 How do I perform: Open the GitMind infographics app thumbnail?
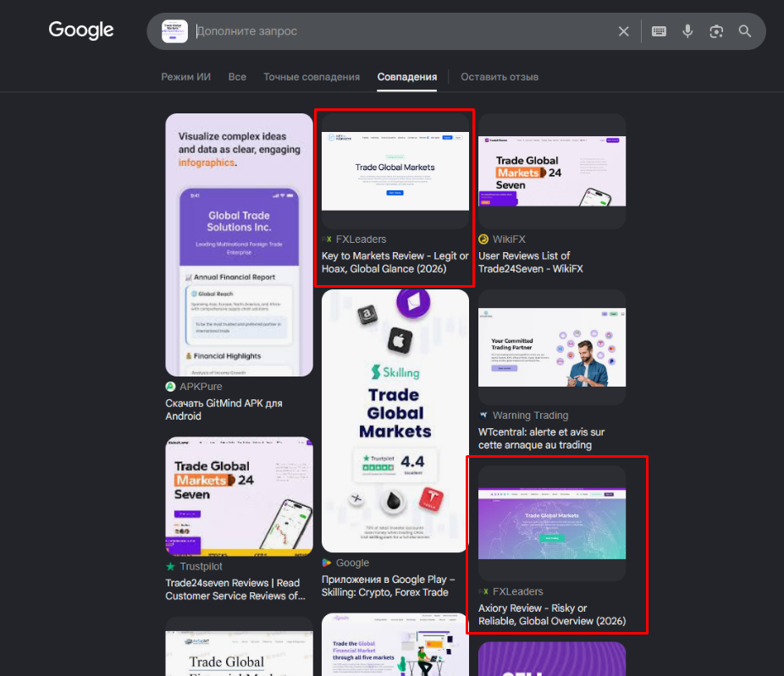point(239,245)
